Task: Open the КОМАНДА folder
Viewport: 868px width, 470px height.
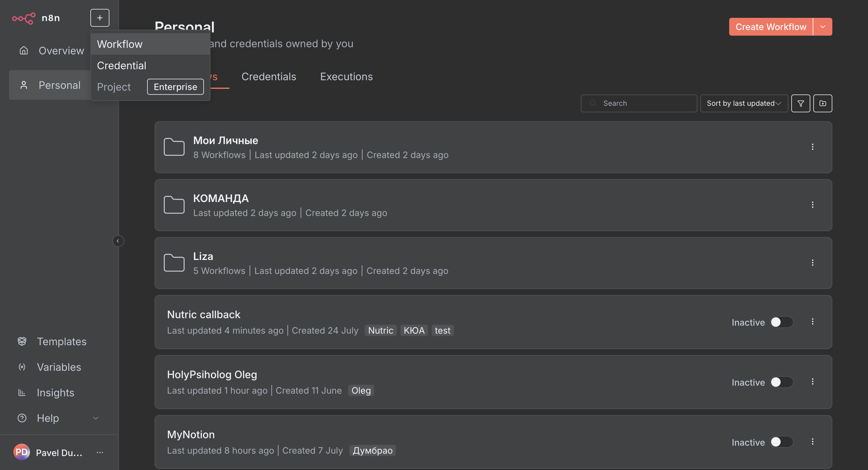Action: tap(221, 199)
